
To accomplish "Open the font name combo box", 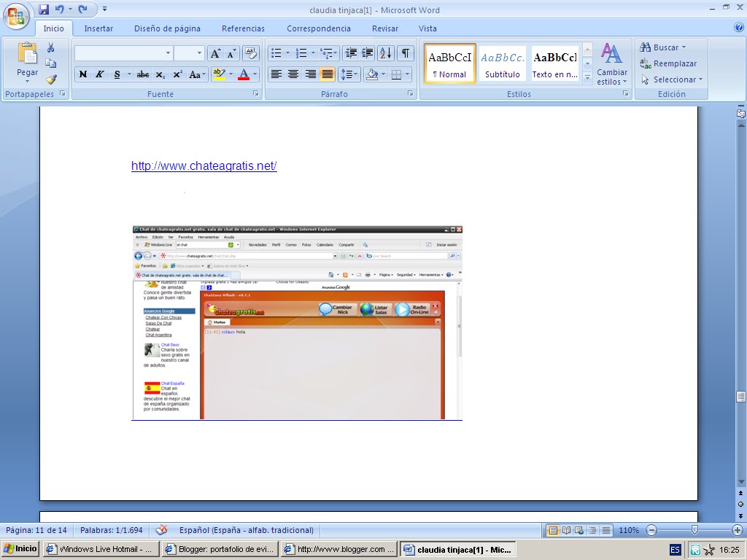I will point(123,53).
